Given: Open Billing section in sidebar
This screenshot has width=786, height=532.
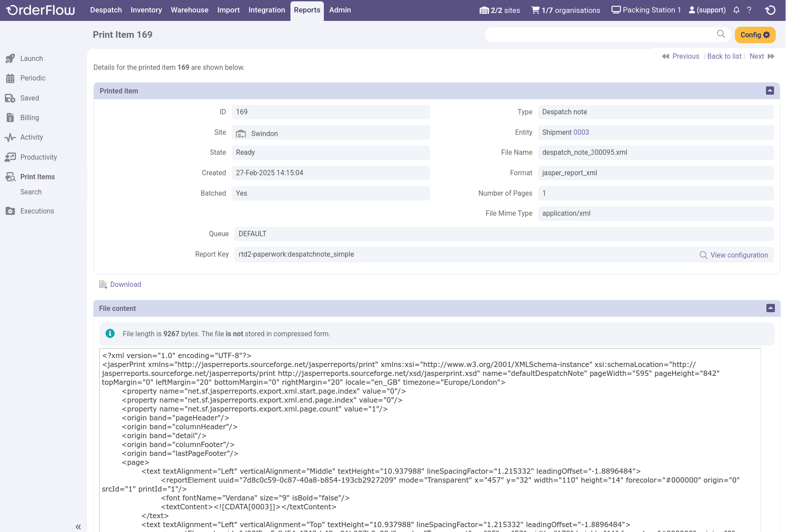Looking at the screenshot, I should click(29, 117).
